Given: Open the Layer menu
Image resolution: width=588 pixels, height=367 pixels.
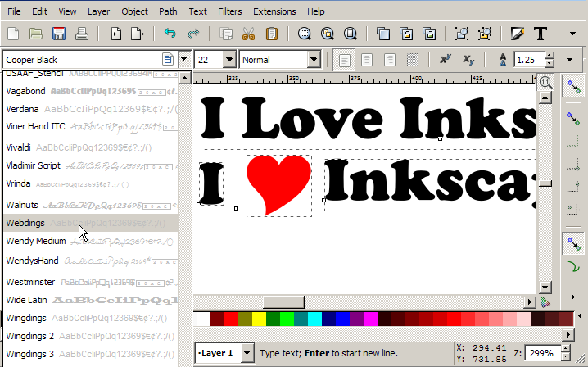Looking at the screenshot, I should (x=98, y=11).
